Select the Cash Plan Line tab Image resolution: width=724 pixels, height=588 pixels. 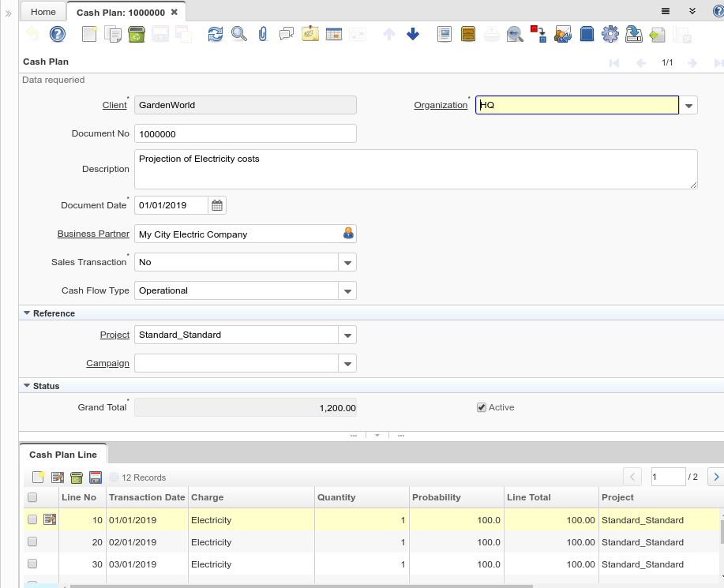63,455
